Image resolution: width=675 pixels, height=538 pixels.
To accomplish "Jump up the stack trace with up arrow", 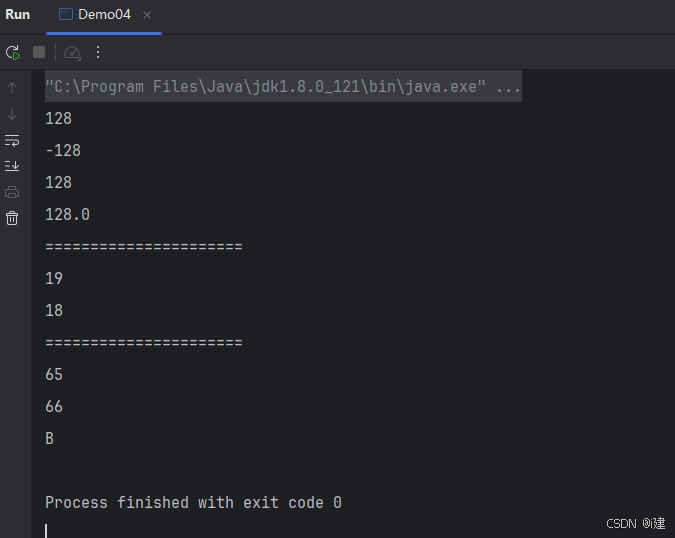I will [x=12, y=88].
